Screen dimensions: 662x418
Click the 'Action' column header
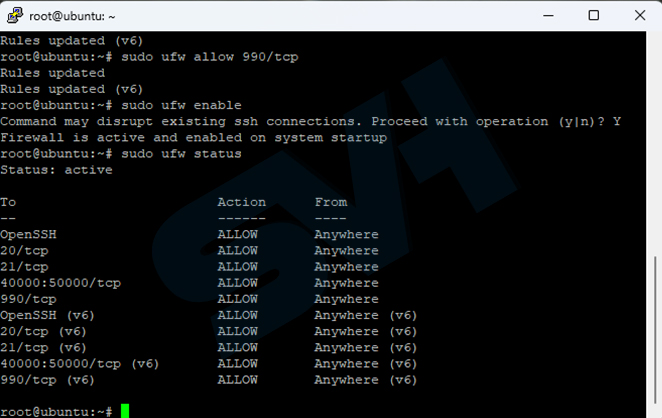tap(241, 202)
